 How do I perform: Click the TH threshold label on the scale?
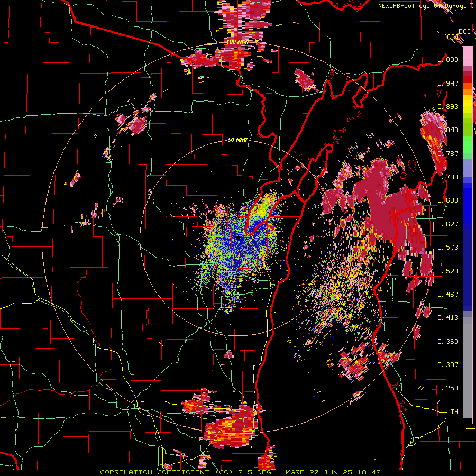point(454,412)
